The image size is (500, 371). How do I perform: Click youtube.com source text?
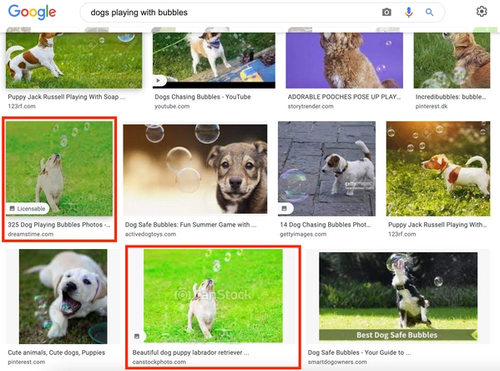coord(172,106)
